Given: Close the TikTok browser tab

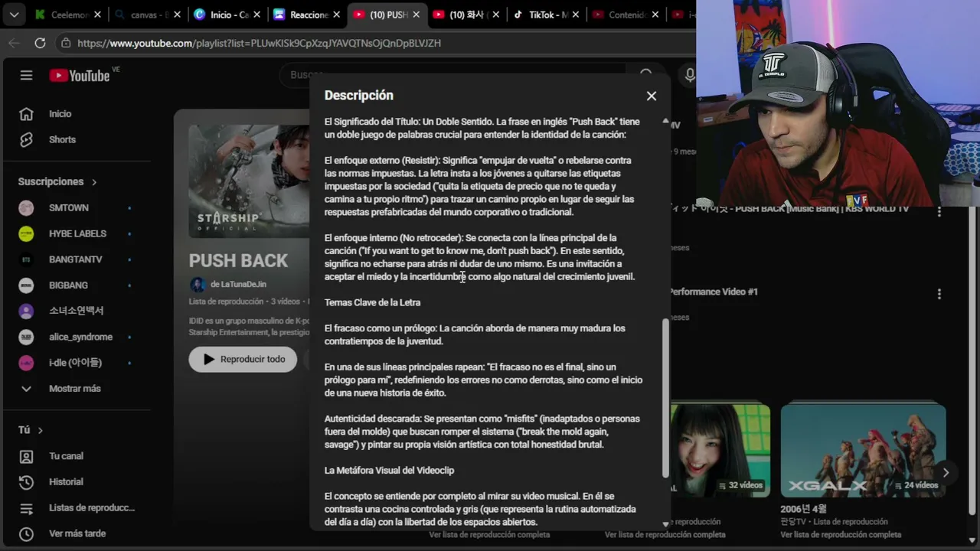Looking at the screenshot, I should coord(574,15).
